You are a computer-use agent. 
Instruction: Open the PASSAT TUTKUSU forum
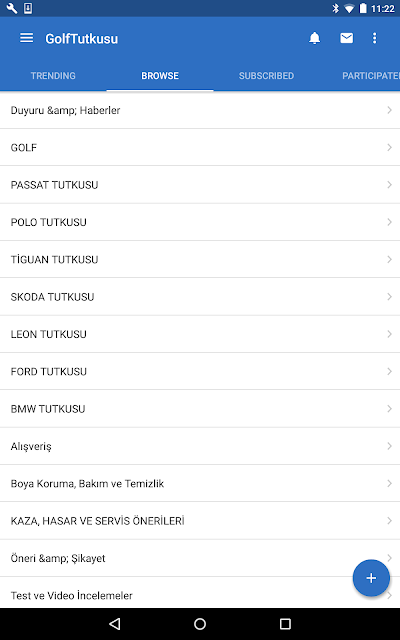[200, 185]
